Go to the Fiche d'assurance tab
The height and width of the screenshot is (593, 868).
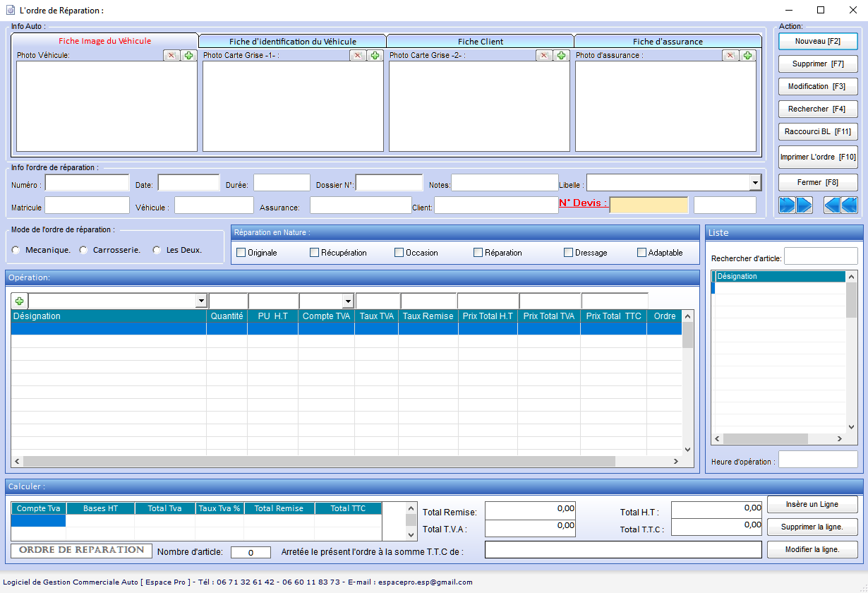tap(668, 41)
